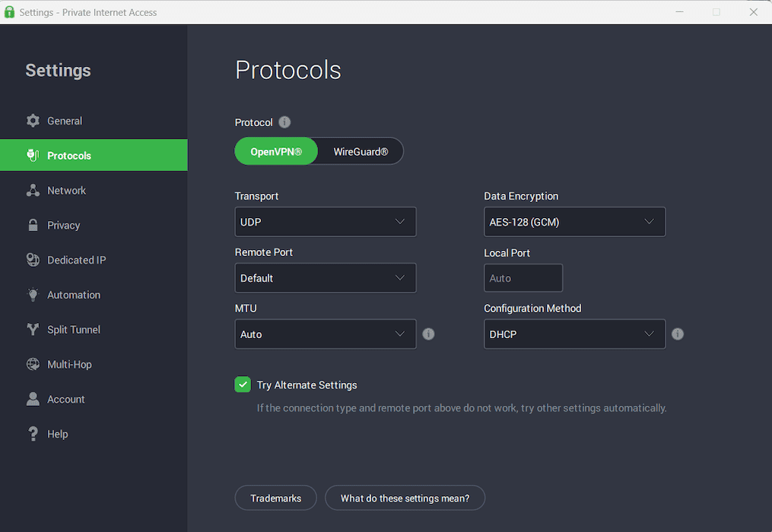
Task: Click the Help question mark icon
Action: point(33,433)
